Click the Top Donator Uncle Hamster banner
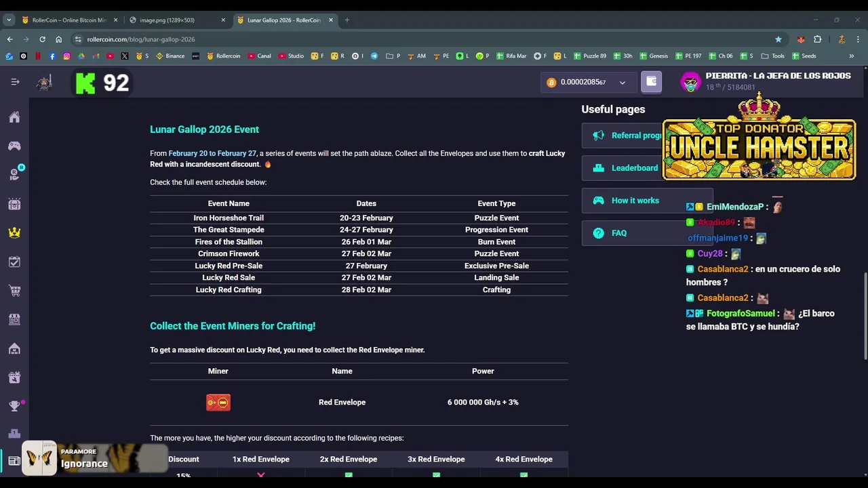Image resolution: width=868 pixels, height=488 pixels. (759, 139)
